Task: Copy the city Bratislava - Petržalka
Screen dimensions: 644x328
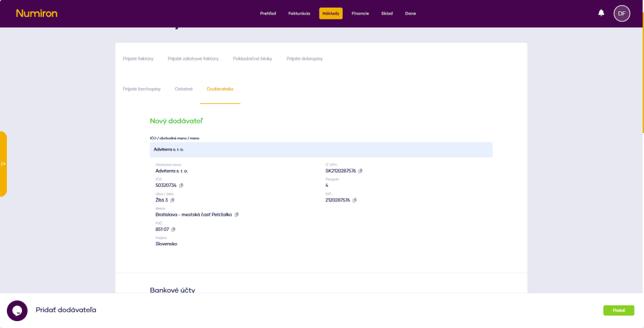Action: click(x=237, y=215)
